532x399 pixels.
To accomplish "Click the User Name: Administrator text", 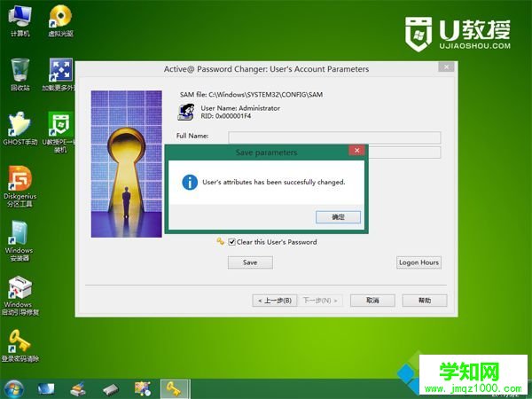I will pyautogui.click(x=240, y=108).
